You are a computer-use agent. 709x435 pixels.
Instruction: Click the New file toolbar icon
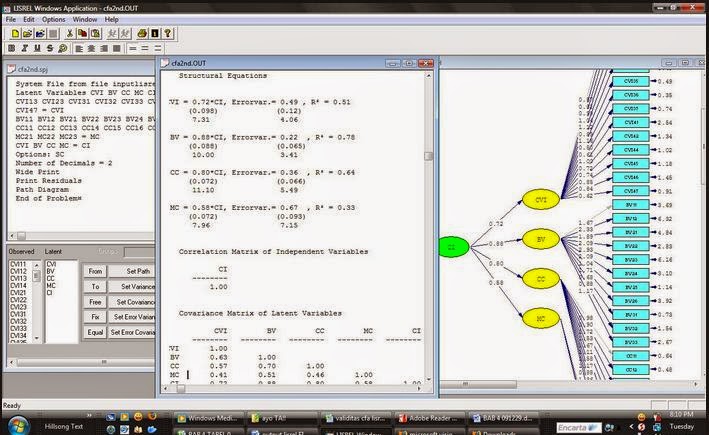(x=15, y=33)
